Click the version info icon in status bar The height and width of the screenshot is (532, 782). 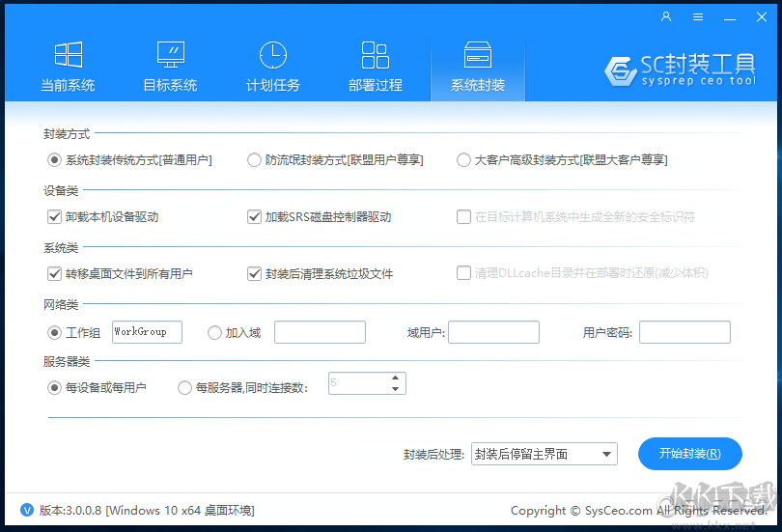click(25, 510)
